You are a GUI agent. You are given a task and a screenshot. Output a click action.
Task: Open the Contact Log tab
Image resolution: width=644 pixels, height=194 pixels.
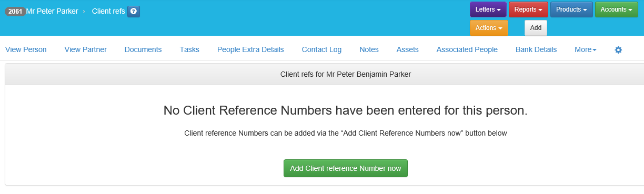(x=321, y=50)
